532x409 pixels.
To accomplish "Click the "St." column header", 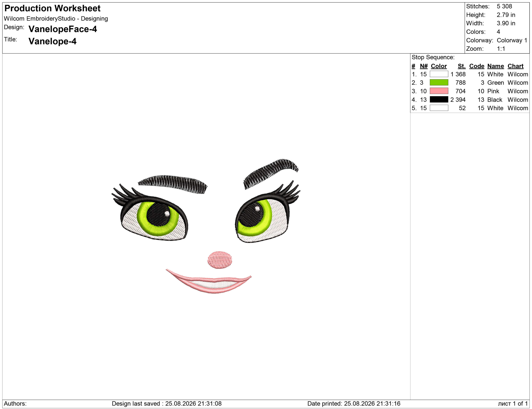I will coord(462,66).
